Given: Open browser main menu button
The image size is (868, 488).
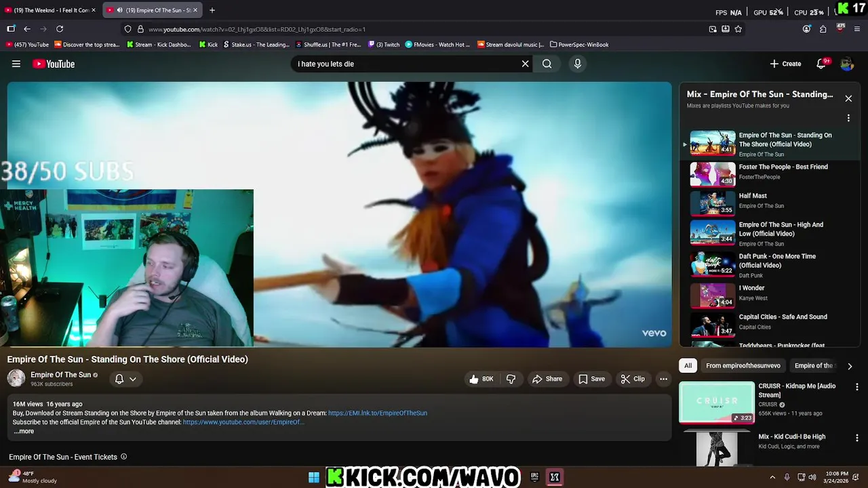Looking at the screenshot, I should click(x=857, y=29).
